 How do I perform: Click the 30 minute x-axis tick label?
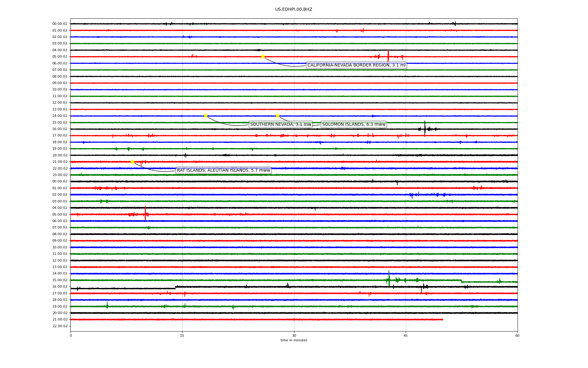294,336
